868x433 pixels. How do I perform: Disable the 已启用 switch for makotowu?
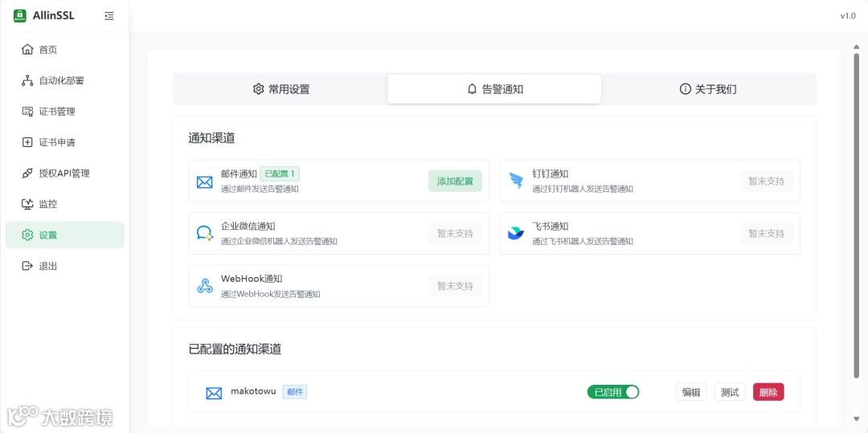613,392
